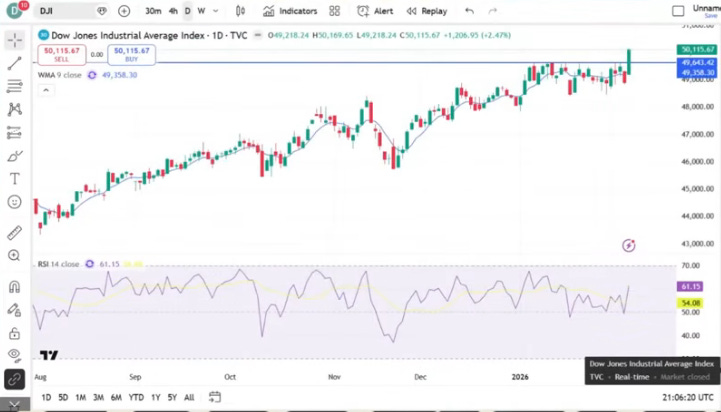Screen dimensions: 721x412
Task: Set the chart range to 1M
Action: pos(80,397)
